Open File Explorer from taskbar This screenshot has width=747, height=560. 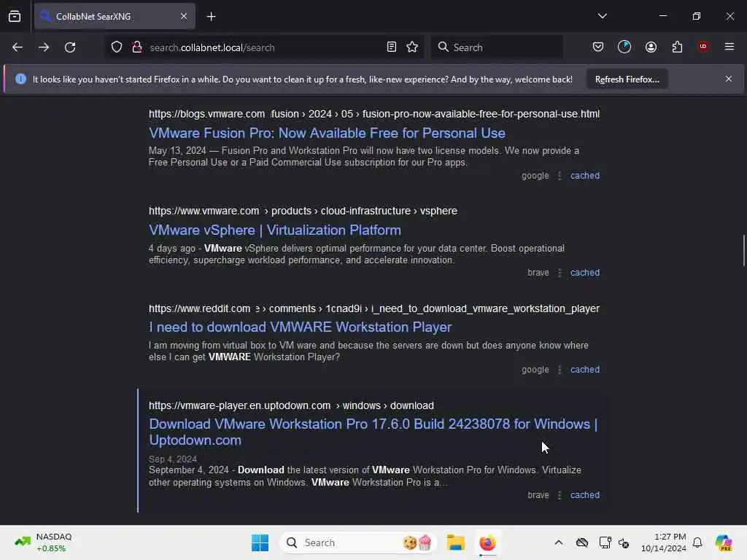click(x=455, y=542)
